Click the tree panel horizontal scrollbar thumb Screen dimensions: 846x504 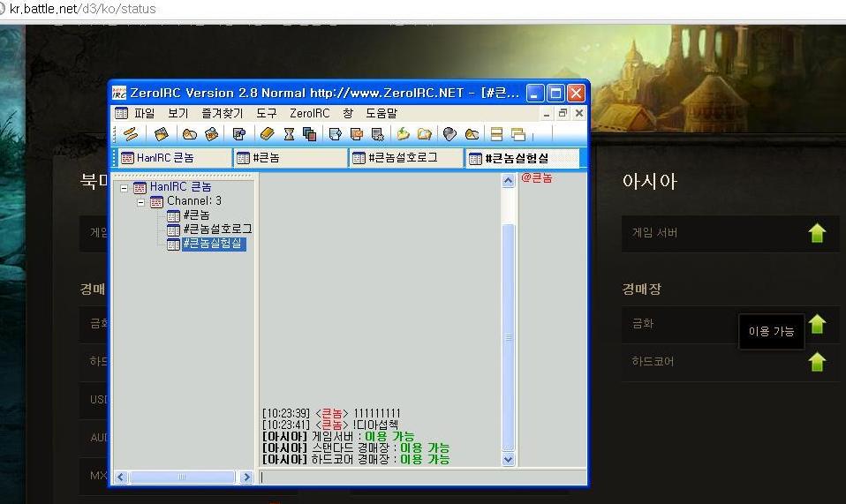[182, 477]
